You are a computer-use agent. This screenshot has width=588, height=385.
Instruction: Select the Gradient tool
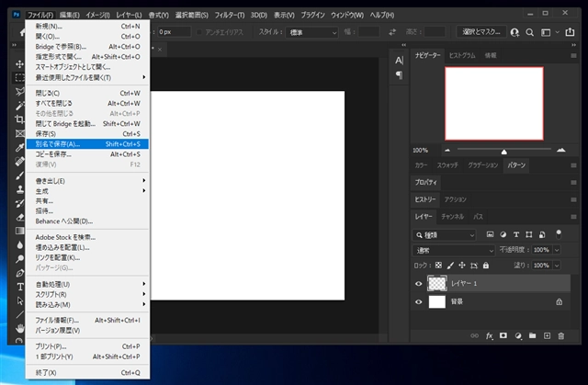19,231
